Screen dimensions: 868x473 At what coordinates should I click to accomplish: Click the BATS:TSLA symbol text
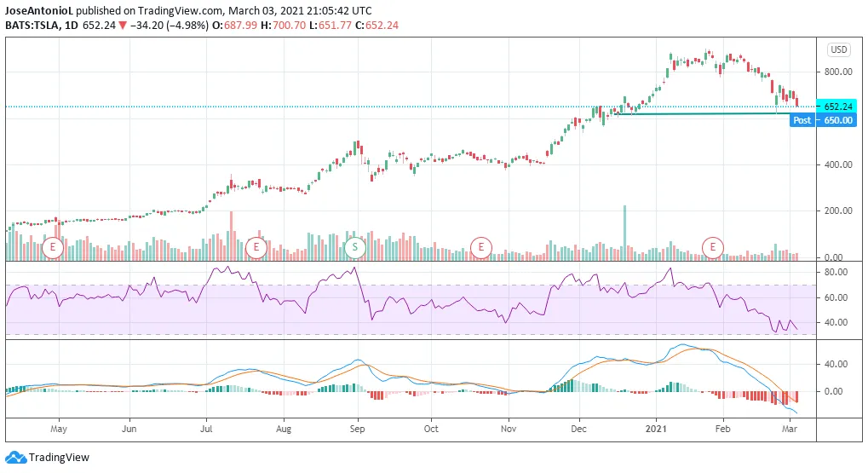[32, 26]
